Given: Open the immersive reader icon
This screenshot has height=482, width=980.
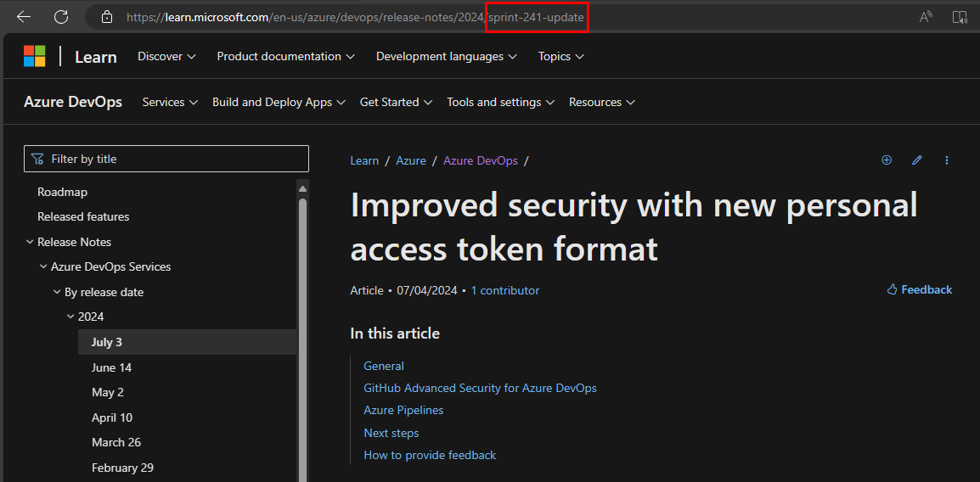Looking at the screenshot, I should click(x=960, y=17).
